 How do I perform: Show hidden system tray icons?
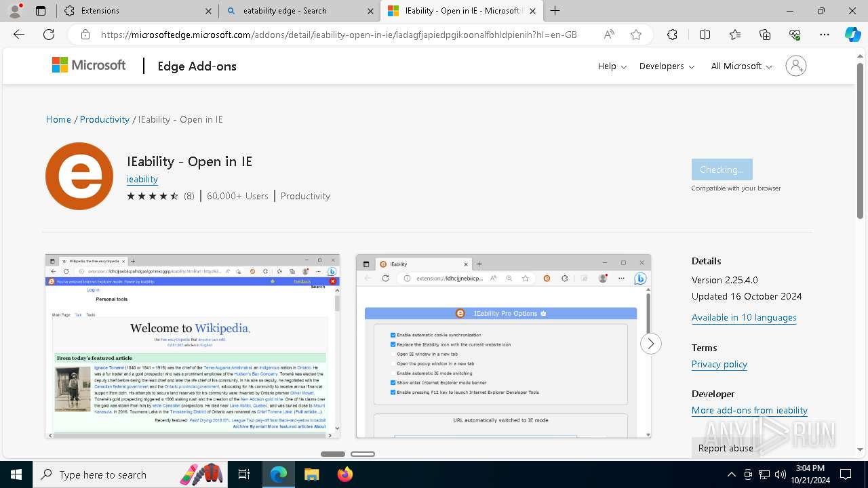(x=731, y=474)
